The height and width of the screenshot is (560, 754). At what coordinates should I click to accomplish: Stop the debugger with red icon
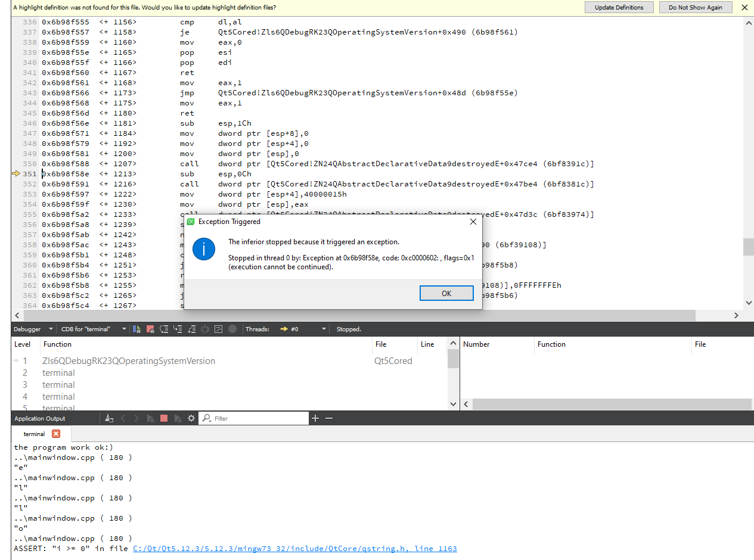coord(150,329)
